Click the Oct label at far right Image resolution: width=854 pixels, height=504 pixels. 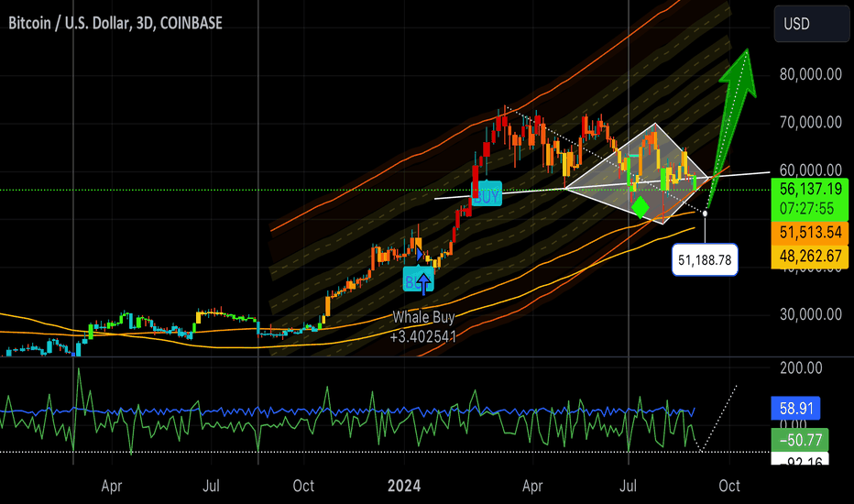(x=729, y=486)
